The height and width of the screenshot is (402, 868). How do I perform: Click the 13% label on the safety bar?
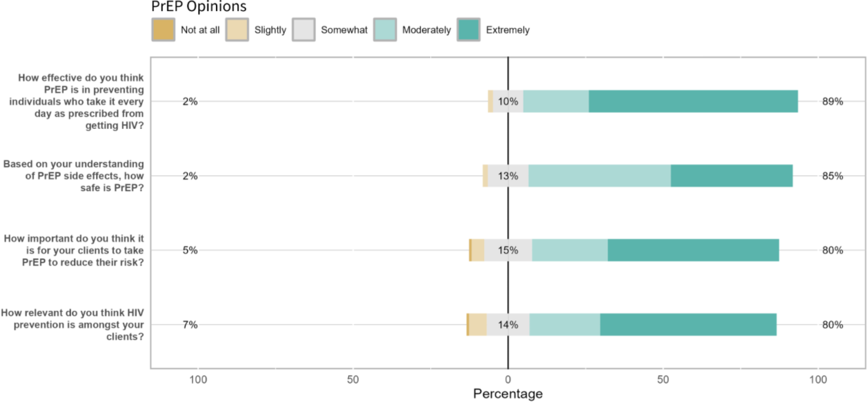click(507, 176)
